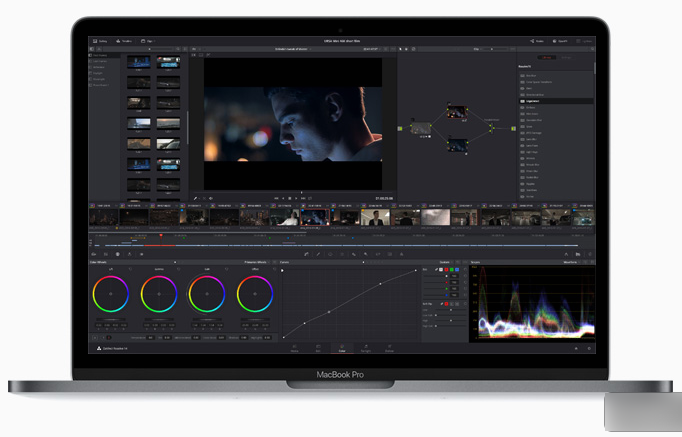Toggle the blue channel curve button
This screenshot has height=437, width=682.
(457, 270)
